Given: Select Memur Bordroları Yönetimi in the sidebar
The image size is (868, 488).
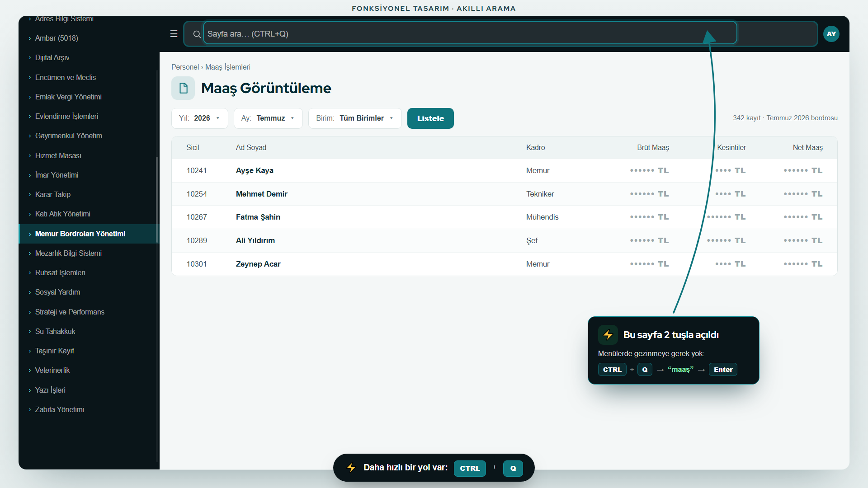Looking at the screenshot, I should point(88,234).
